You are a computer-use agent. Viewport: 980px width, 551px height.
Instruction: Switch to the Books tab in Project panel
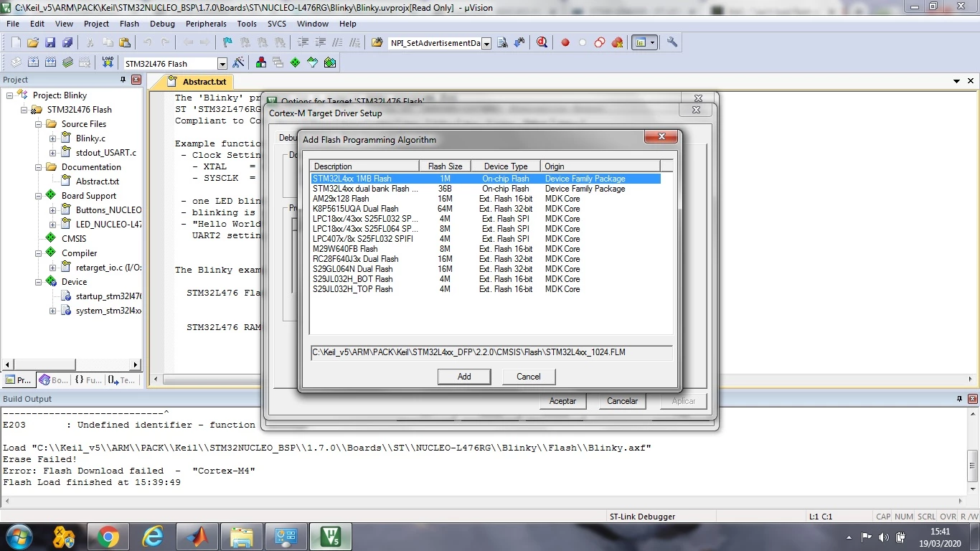coord(53,380)
